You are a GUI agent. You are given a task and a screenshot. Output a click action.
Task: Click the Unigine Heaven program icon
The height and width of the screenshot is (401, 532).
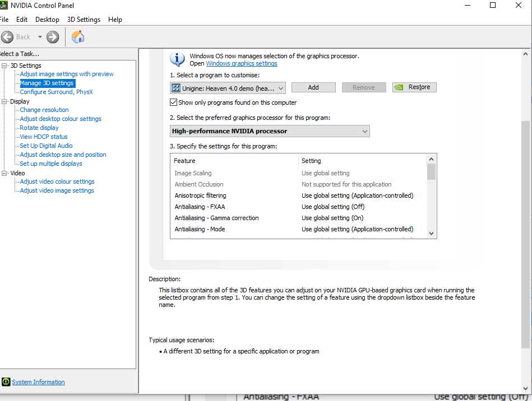(176, 88)
